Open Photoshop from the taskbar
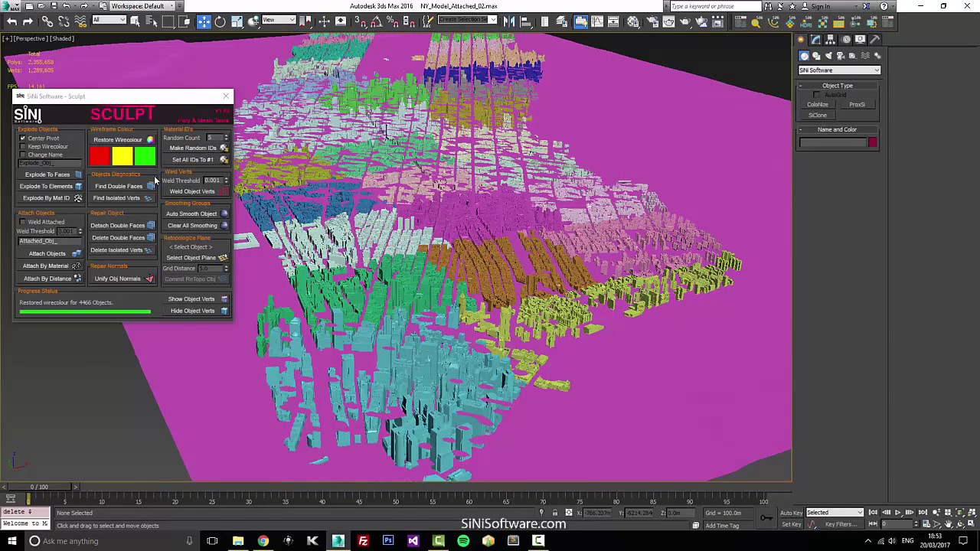Screen dimensions: 980x551 (x=388, y=541)
